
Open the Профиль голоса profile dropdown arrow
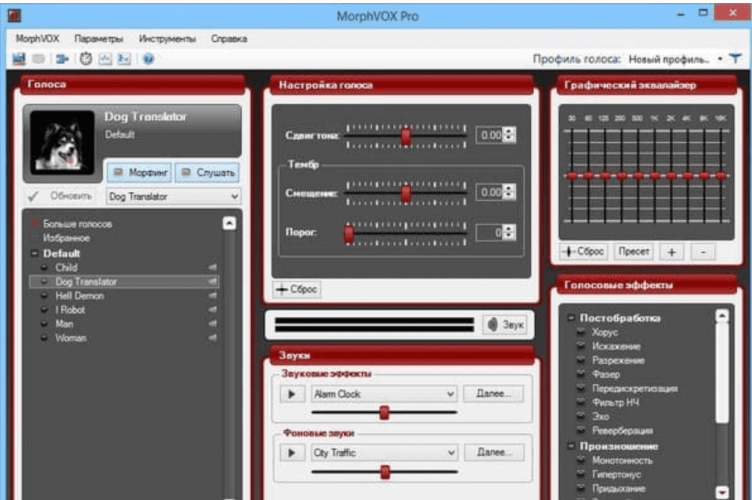720,59
